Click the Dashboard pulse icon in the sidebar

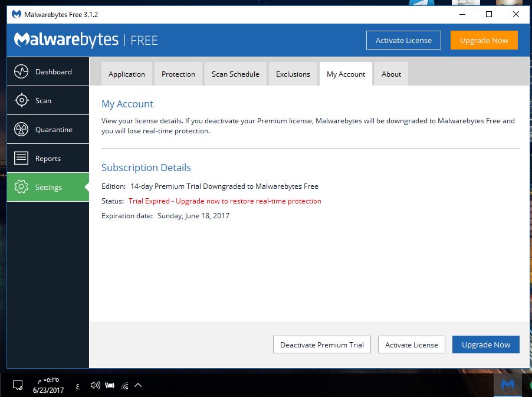click(21, 71)
